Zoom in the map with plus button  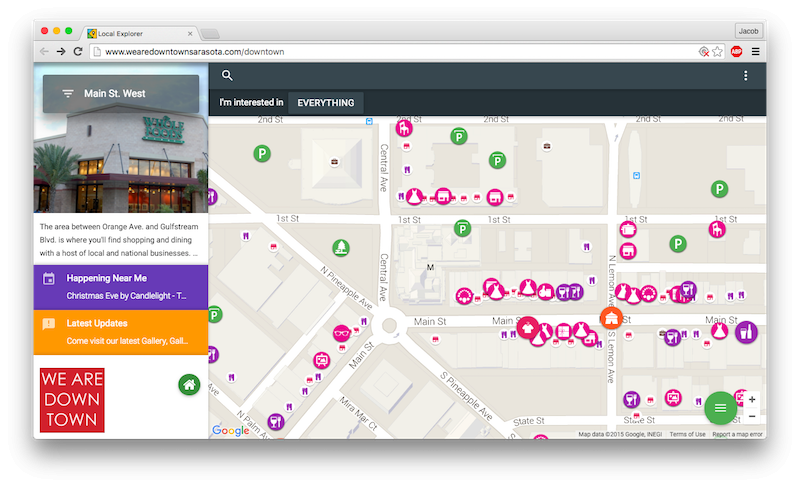[x=752, y=400]
